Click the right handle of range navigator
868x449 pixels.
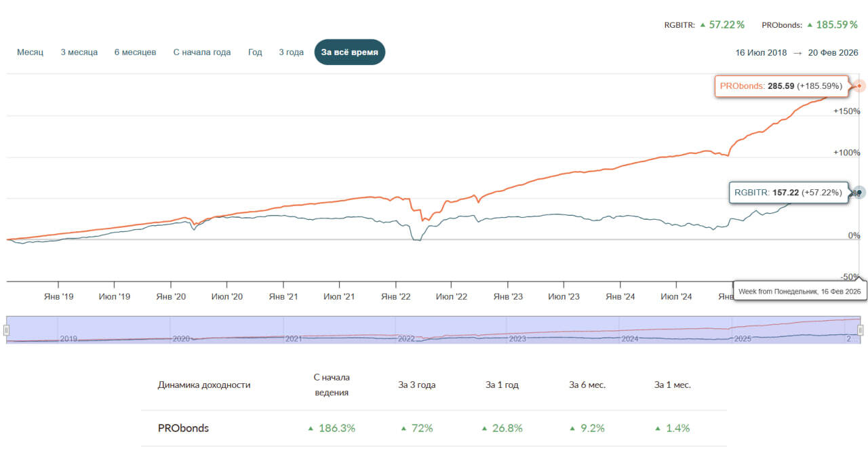tap(861, 330)
